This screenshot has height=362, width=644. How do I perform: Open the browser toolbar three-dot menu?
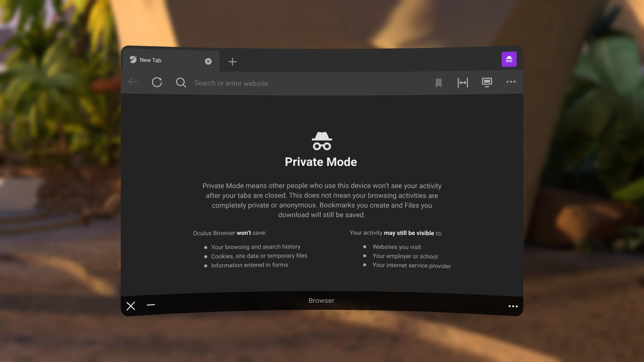point(511,82)
